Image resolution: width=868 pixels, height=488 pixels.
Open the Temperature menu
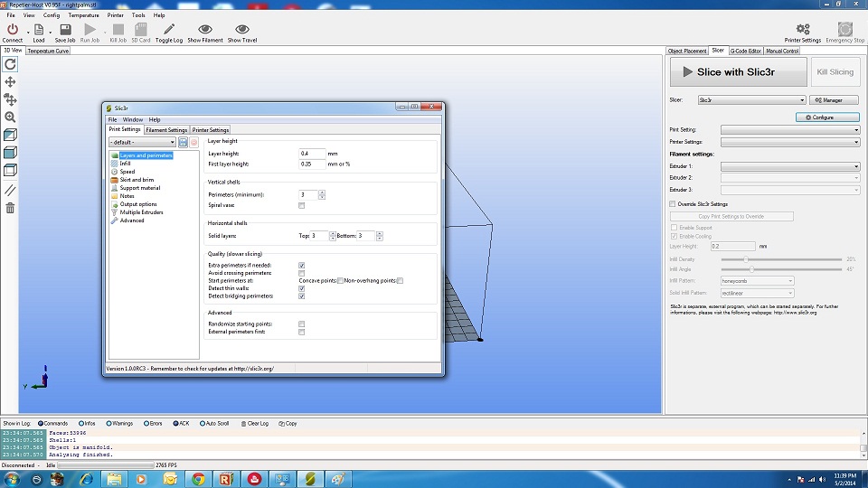(83, 15)
